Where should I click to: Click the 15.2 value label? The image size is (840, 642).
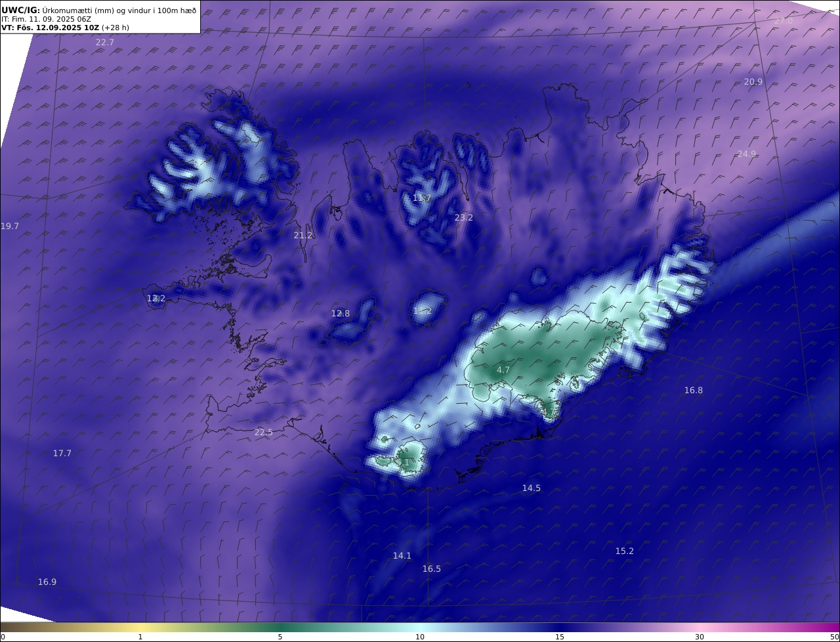[x=625, y=551]
